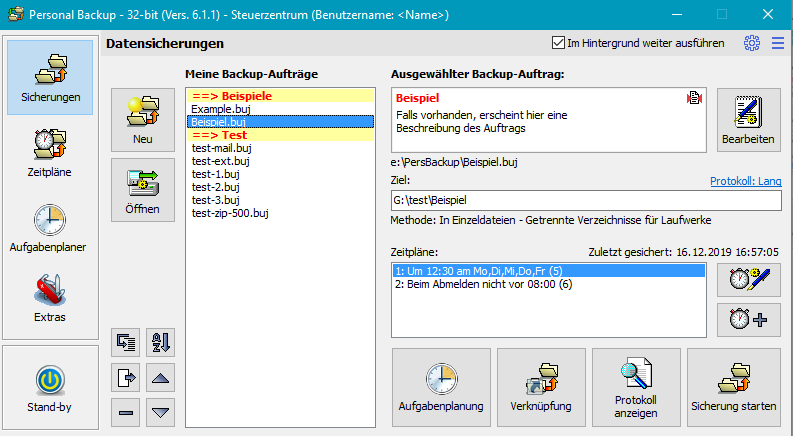Click Bearbeiten to edit the backup task
Screen dimensions: 793x436
[x=748, y=120]
